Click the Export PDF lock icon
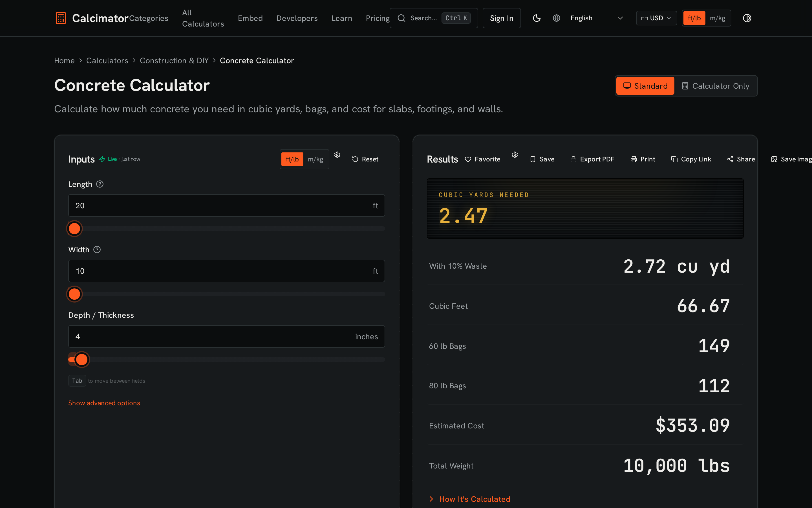 [x=573, y=159]
